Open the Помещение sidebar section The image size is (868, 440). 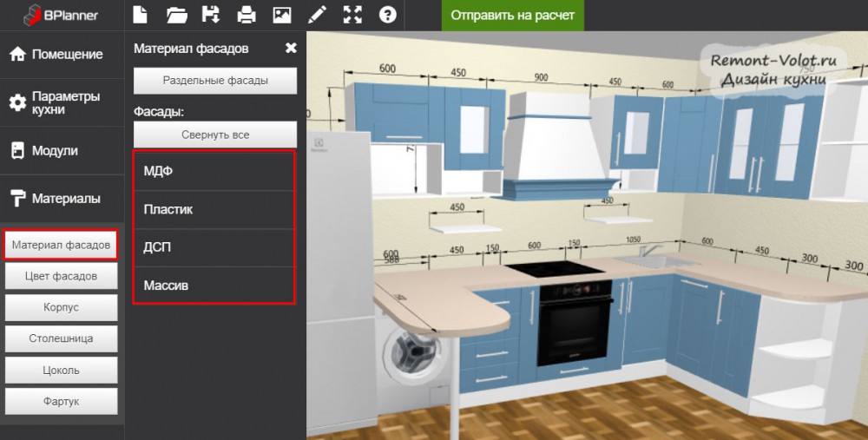click(62, 54)
